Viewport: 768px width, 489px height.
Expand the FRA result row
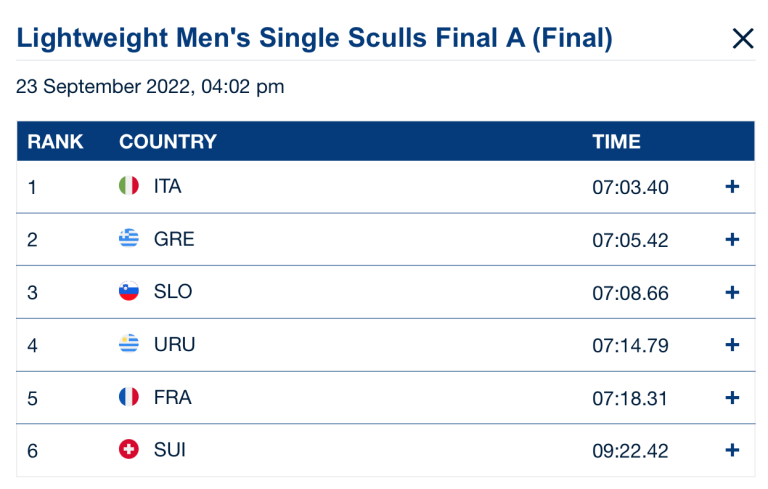click(732, 398)
